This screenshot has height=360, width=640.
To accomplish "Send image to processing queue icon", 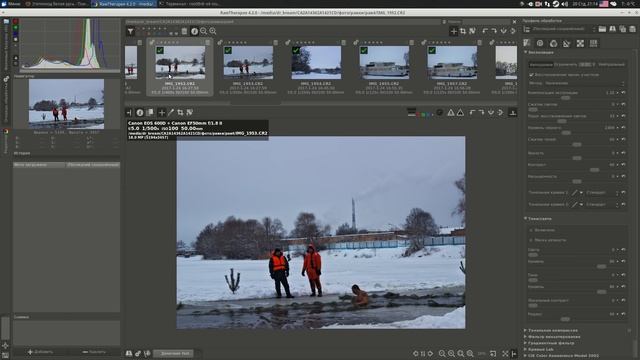I will click(x=138, y=353).
